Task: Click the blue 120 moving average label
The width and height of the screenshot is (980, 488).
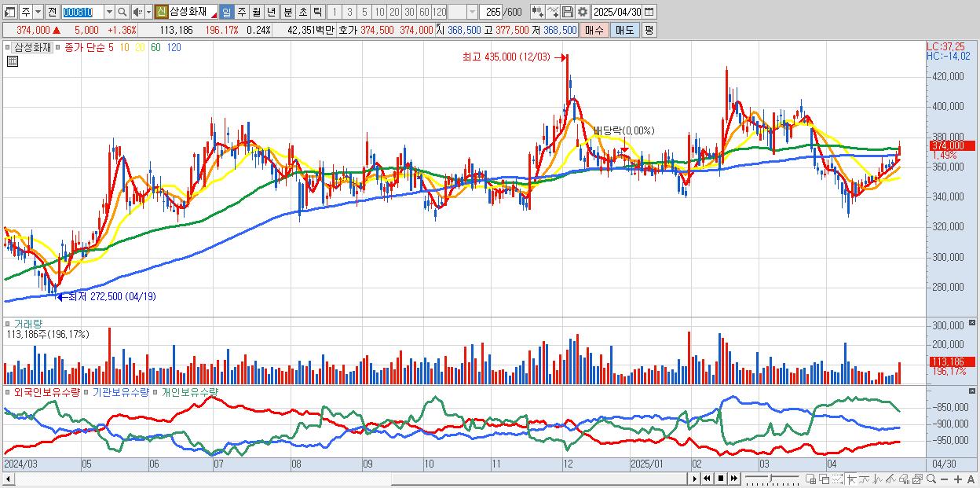Action: click(174, 47)
